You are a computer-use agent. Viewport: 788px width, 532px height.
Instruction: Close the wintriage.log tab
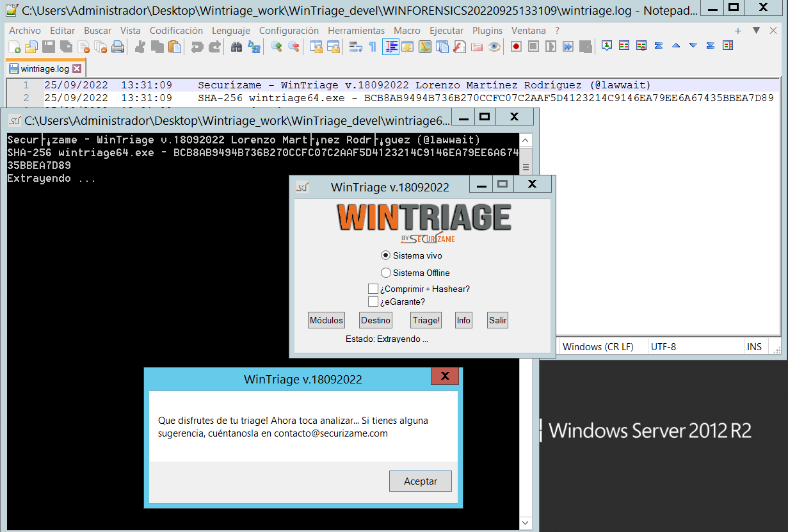(77, 69)
